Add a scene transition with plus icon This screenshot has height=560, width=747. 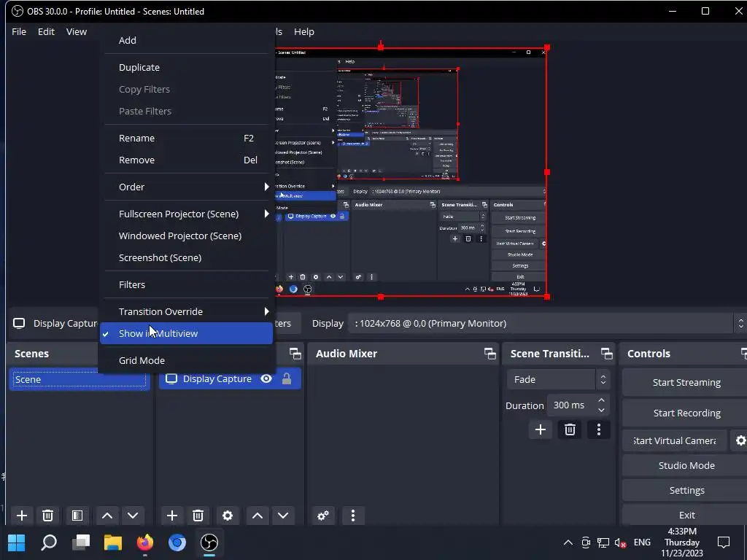[541, 429]
